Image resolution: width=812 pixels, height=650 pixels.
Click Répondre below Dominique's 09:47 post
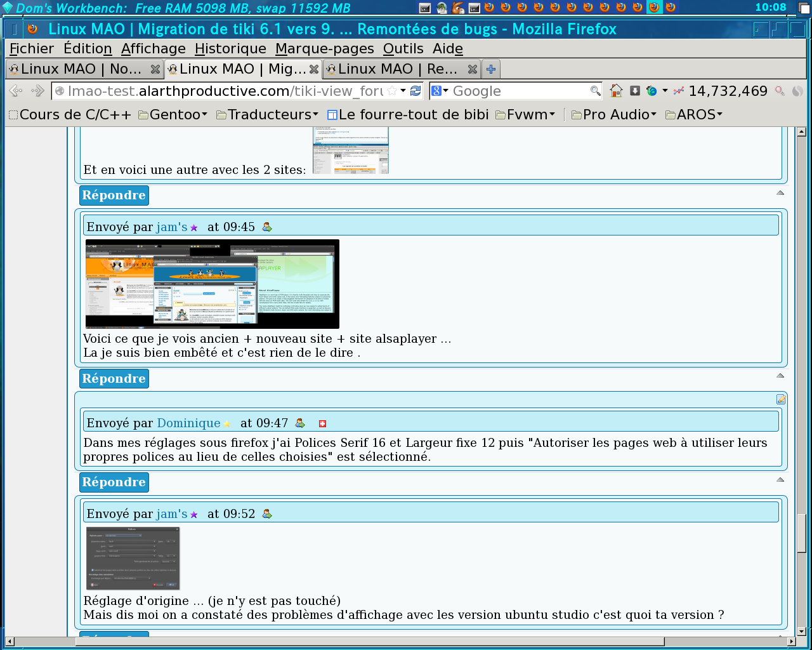click(114, 482)
